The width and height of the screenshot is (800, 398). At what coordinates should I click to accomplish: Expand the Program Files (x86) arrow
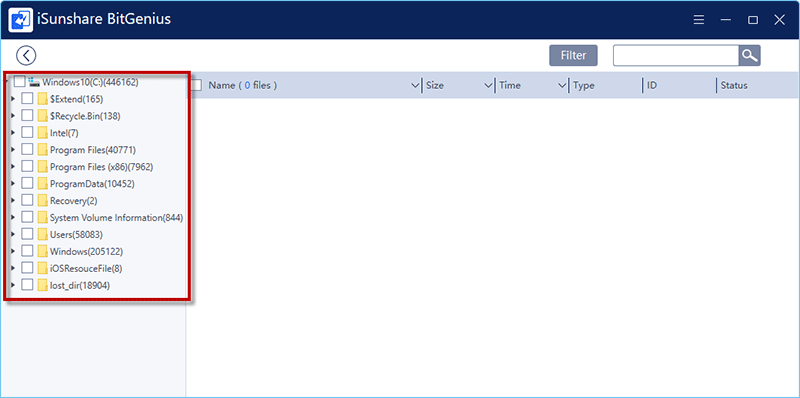point(13,166)
